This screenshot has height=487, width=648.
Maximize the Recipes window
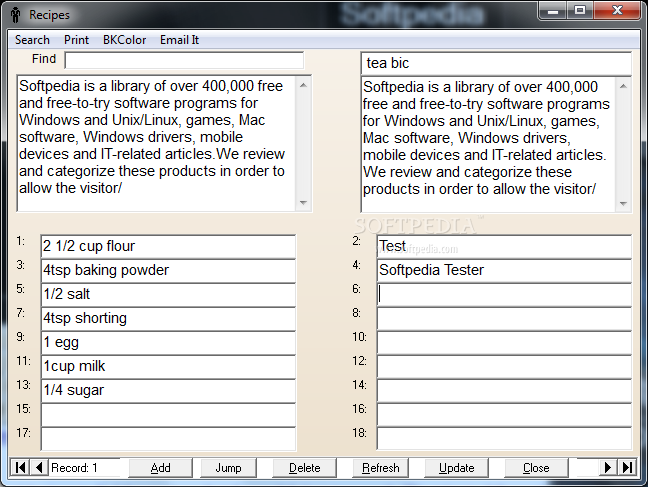(580, 10)
